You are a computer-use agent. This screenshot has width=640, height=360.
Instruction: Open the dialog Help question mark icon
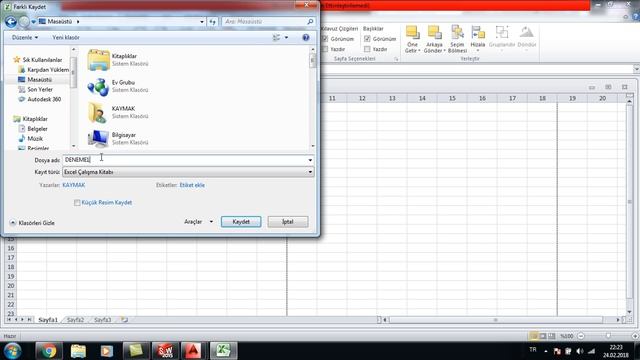306,38
